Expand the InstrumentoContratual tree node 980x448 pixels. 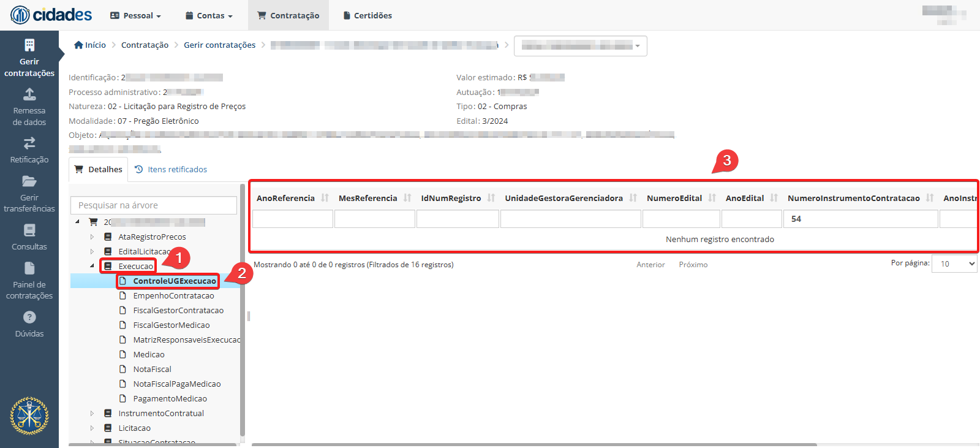point(92,413)
